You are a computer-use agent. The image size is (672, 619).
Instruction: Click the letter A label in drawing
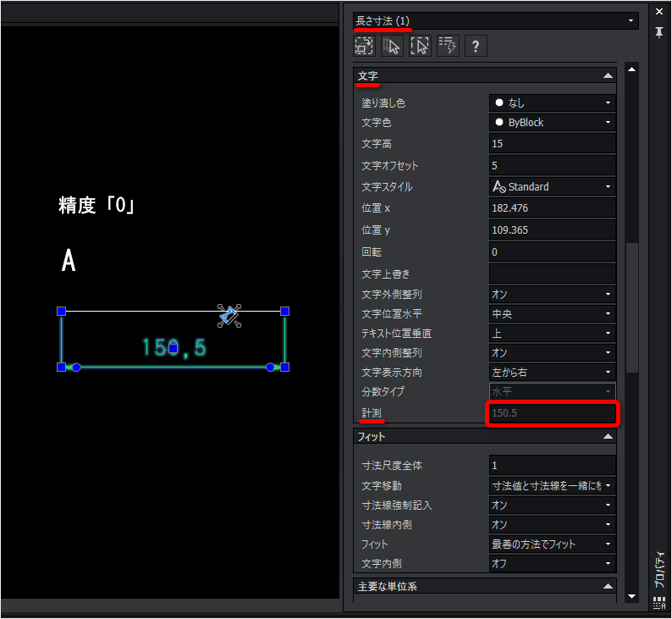[x=69, y=260]
